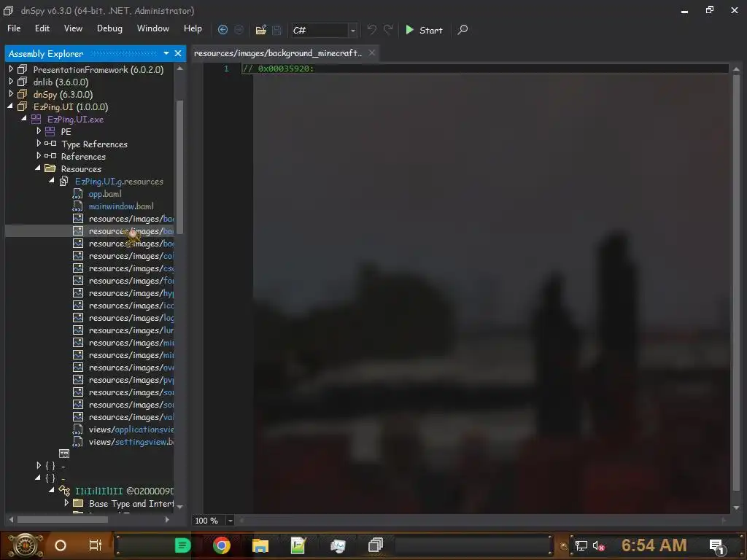Collapse the EzPing.UI (1.0.0.0) assembly
The height and width of the screenshot is (560, 747).
tap(10, 106)
